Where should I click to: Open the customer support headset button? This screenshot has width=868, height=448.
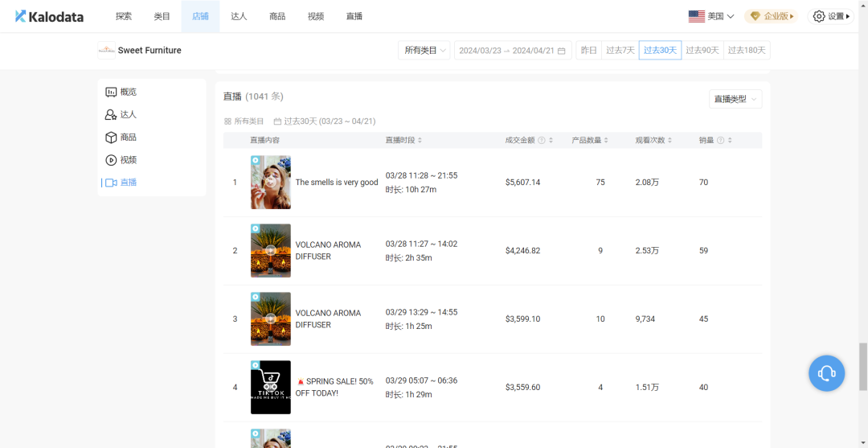coord(826,373)
